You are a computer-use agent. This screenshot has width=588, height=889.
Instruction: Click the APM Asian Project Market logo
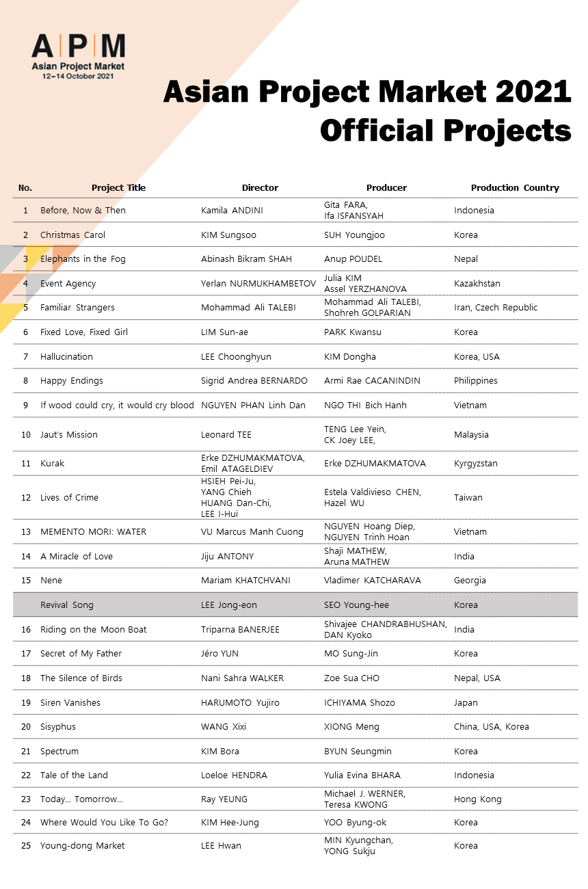point(78,57)
